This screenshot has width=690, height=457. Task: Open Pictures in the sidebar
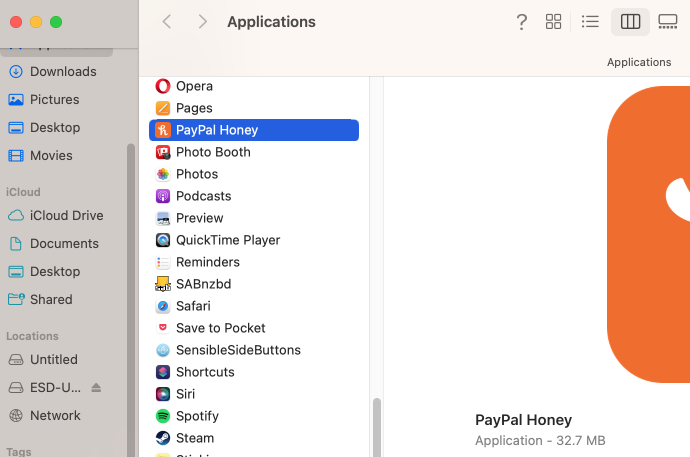tap(55, 99)
